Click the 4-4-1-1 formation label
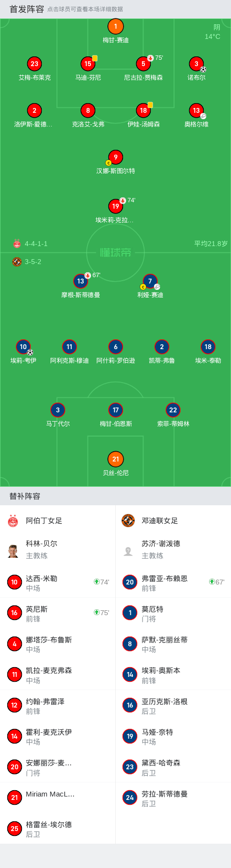231x868 pixels. coord(36,244)
